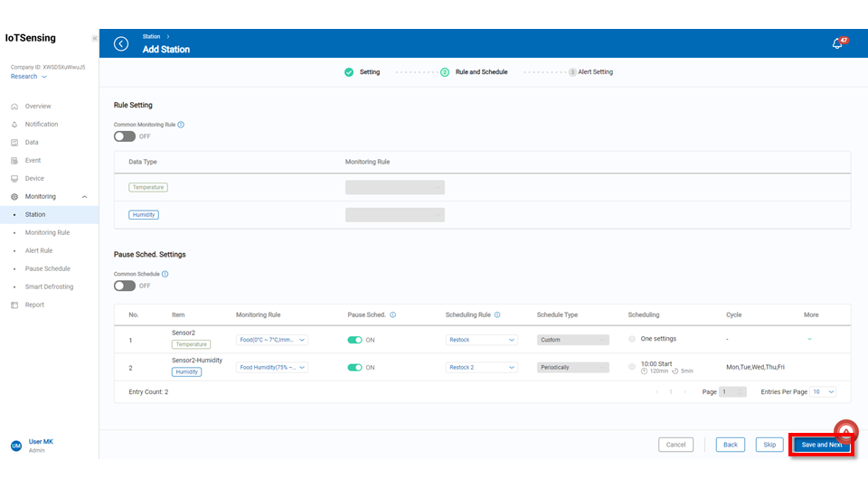Expand the More chevron for Sensor2 row
The width and height of the screenshot is (868, 488).
pyautogui.click(x=809, y=340)
